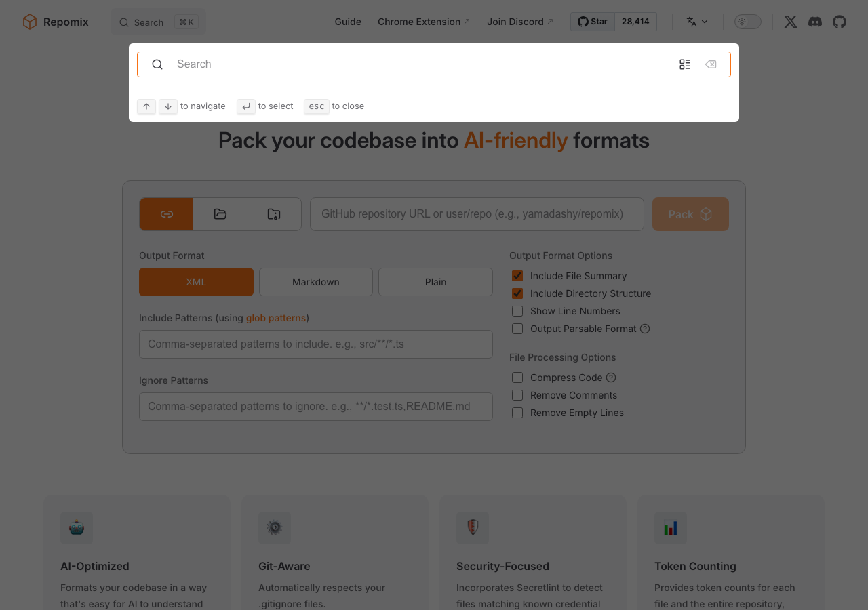The height and width of the screenshot is (610, 868).
Task: Open the glob patterns link
Action: click(276, 318)
